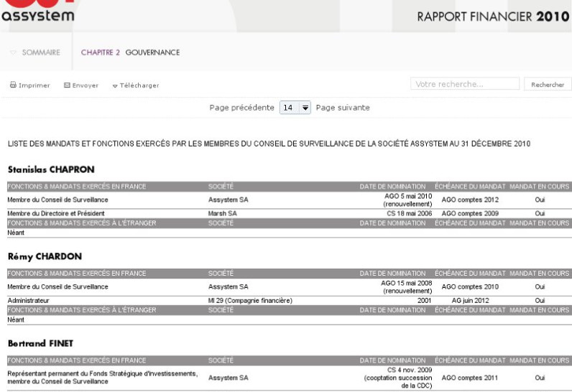Click Assystem SA in Rémy CHARDON table

pos(229,286)
